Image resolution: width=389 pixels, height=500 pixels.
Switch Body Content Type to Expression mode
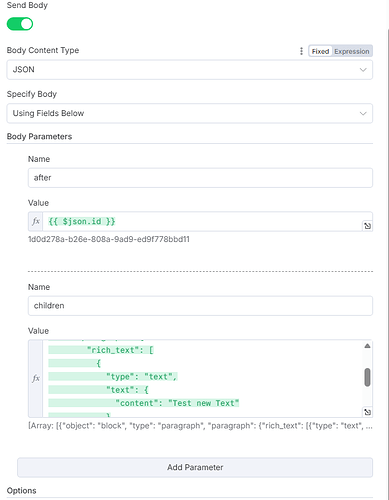(352, 51)
